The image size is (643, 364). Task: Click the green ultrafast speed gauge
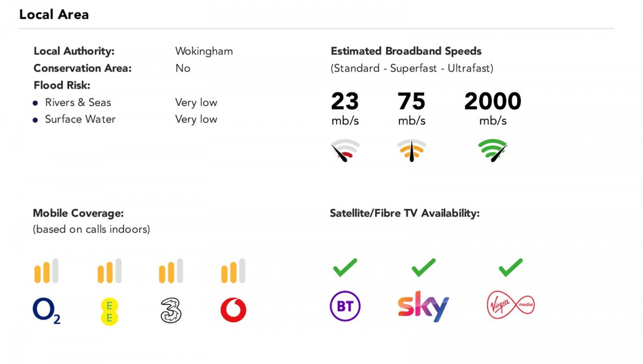point(493,150)
